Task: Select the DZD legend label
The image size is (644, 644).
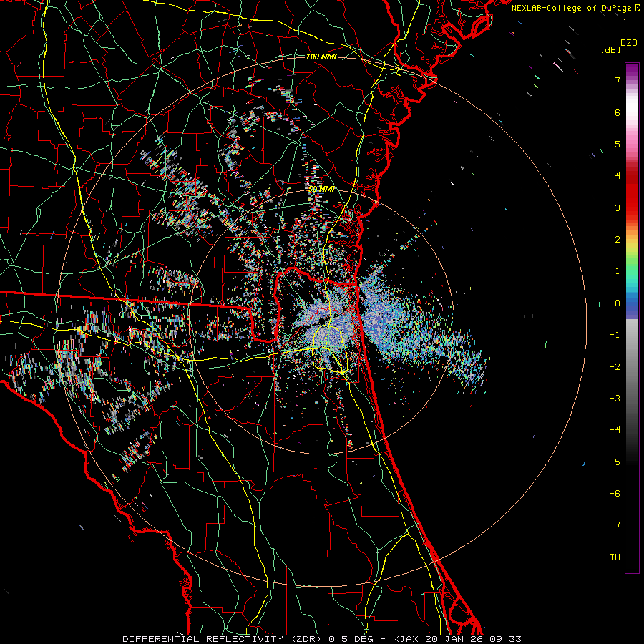Action: (x=628, y=43)
